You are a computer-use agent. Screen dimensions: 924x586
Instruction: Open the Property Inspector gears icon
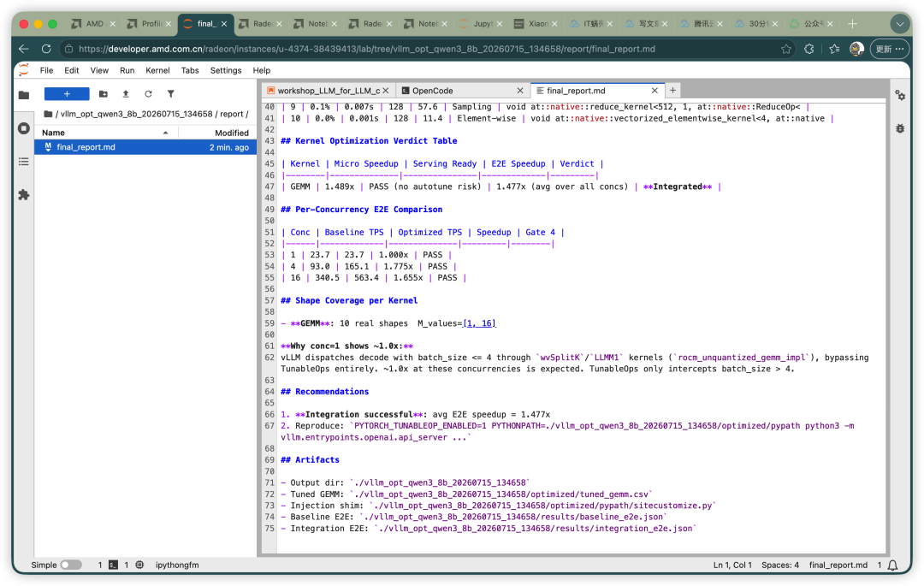[900, 95]
